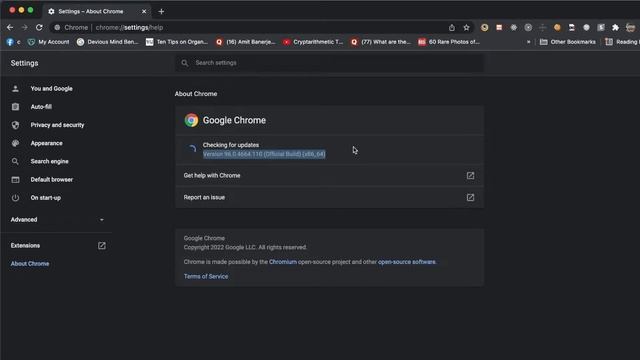Click the external-link icon for Get help
The width and height of the screenshot is (640, 360).
coord(470,176)
